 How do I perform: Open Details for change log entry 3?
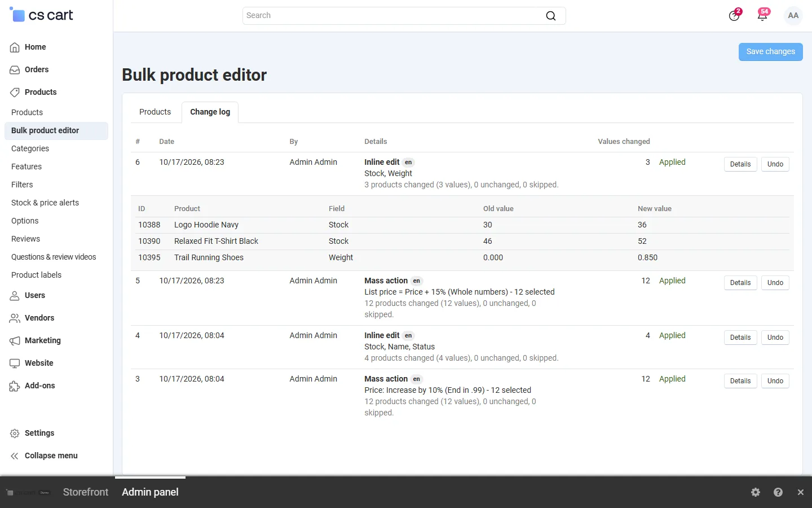(740, 381)
